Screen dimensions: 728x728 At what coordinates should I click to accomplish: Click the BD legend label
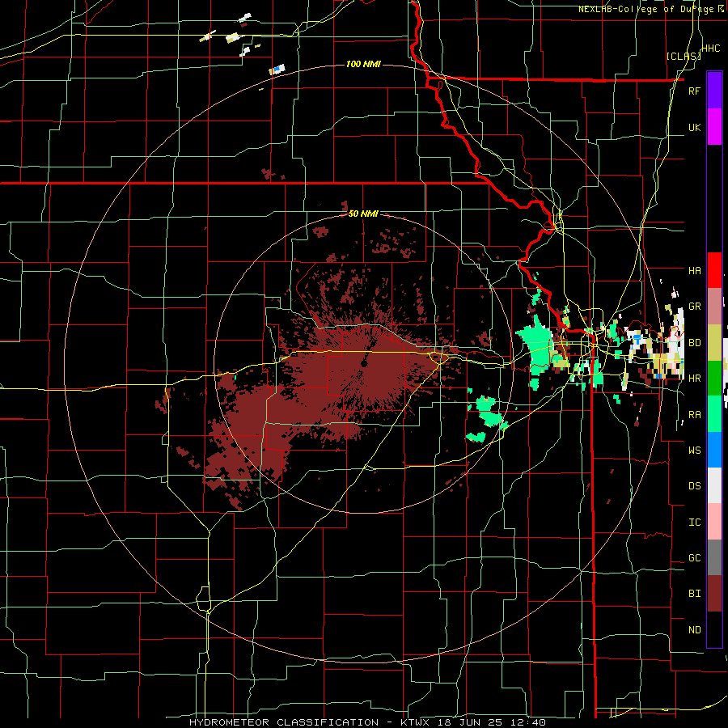694,343
